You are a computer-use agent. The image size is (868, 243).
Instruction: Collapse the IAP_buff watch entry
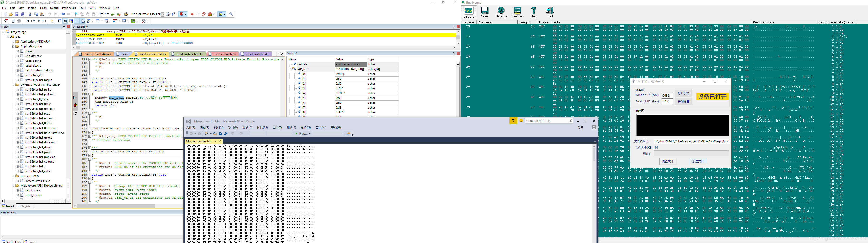pos(289,69)
